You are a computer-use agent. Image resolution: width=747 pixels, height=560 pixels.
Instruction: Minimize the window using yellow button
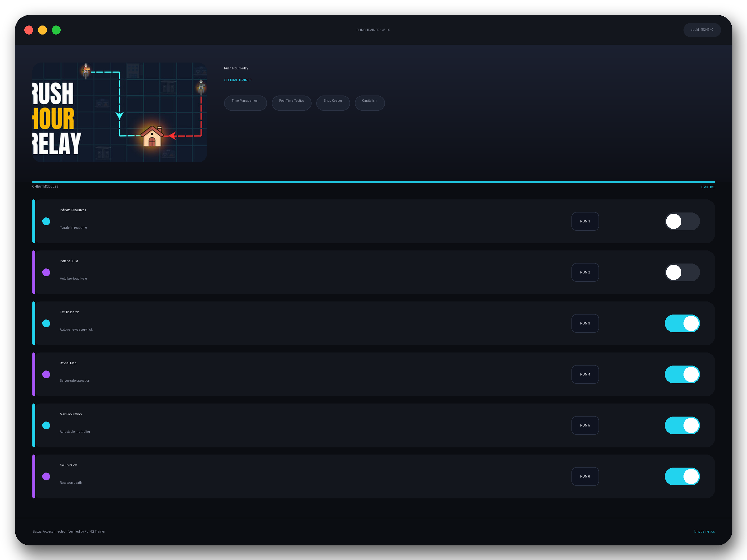[x=43, y=30]
